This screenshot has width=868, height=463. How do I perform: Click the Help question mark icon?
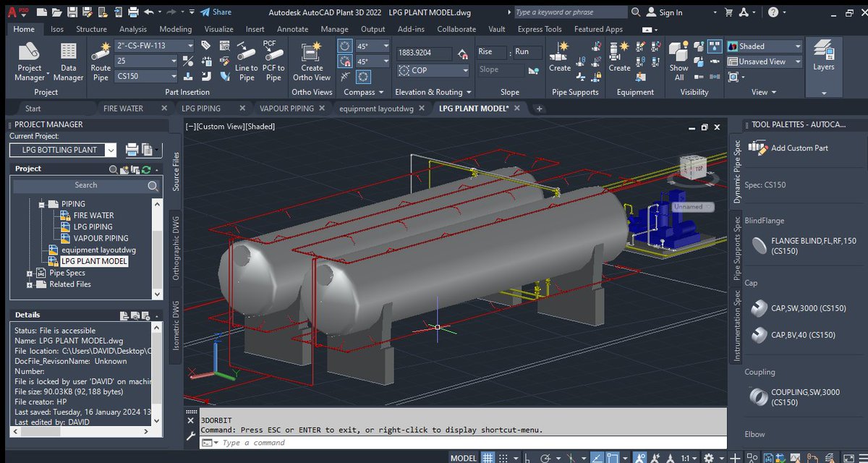click(773, 12)
